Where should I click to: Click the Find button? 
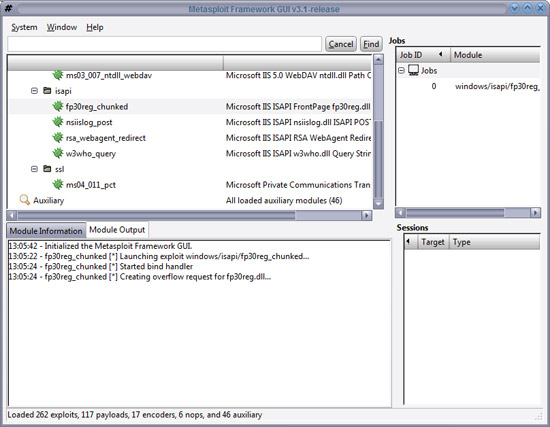click(x=371, y=44)
